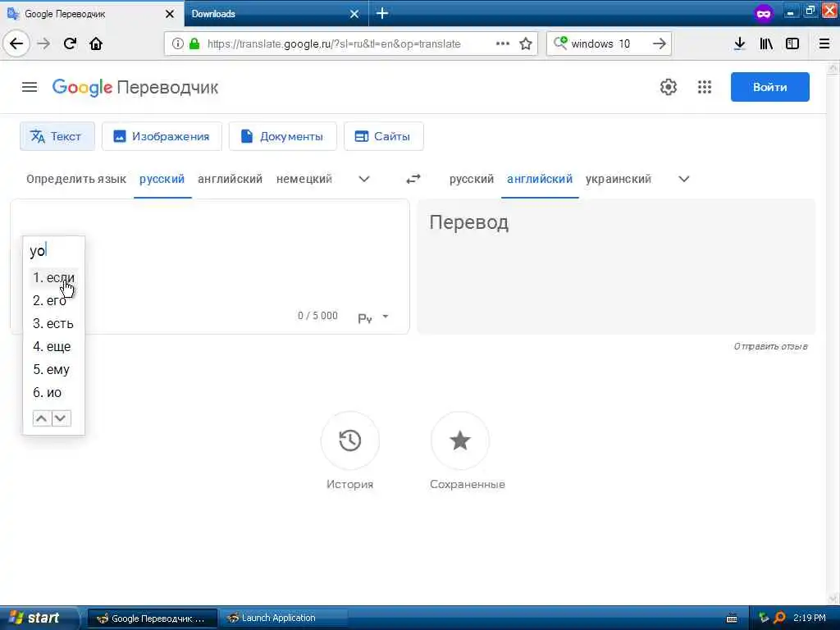Select Определить язык source option

[x=76, y=179]
